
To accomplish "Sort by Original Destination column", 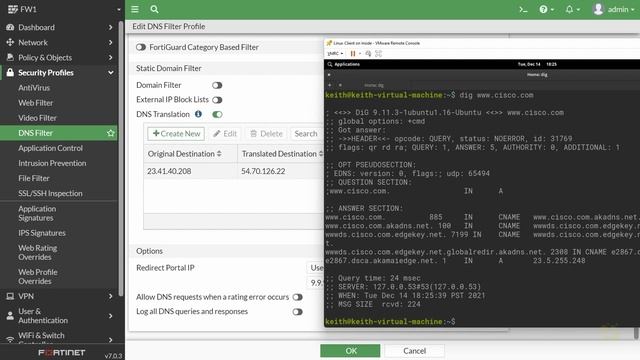I will [190, 154].
